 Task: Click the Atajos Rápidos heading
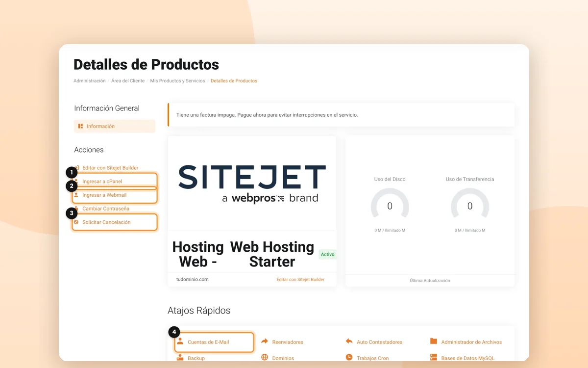(x=199, y=311)
